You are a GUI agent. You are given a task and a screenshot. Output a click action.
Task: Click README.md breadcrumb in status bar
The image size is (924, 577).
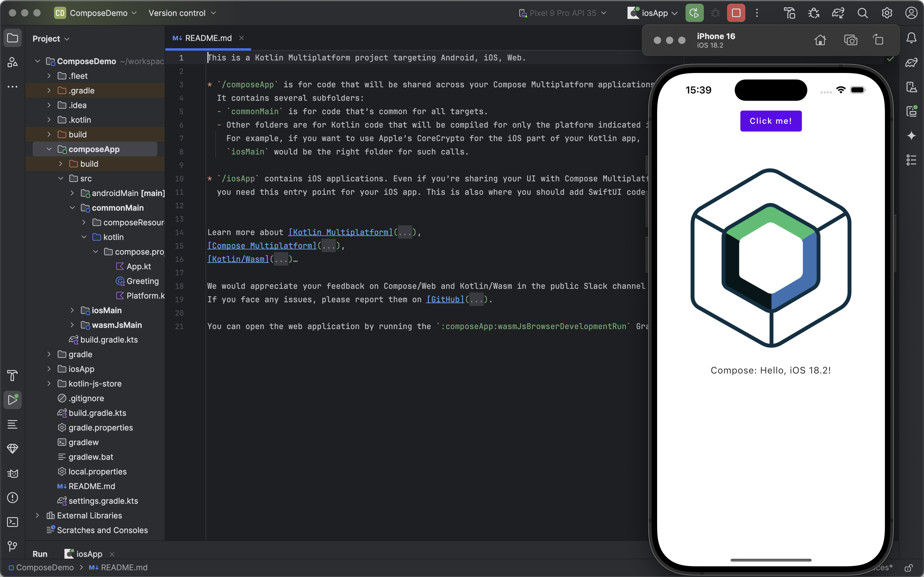pyautogui.click(x=118, y=568)
